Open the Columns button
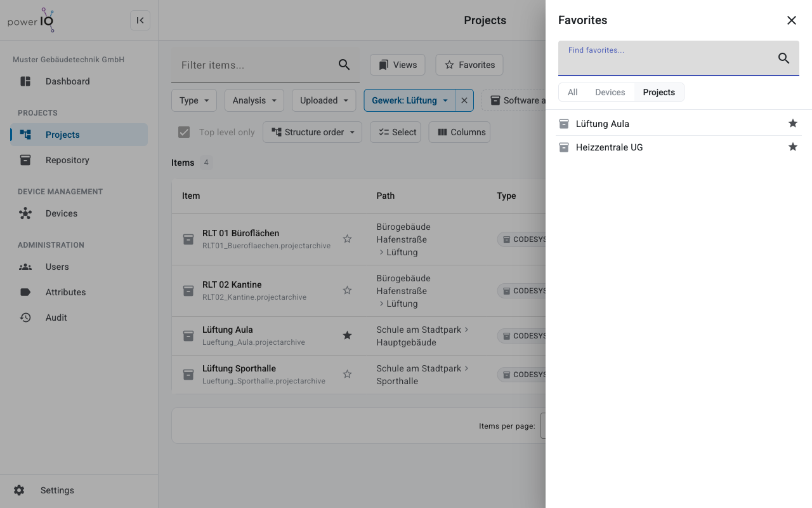The height and width of the screenshot is (508, 812). (x=459, y=132)
